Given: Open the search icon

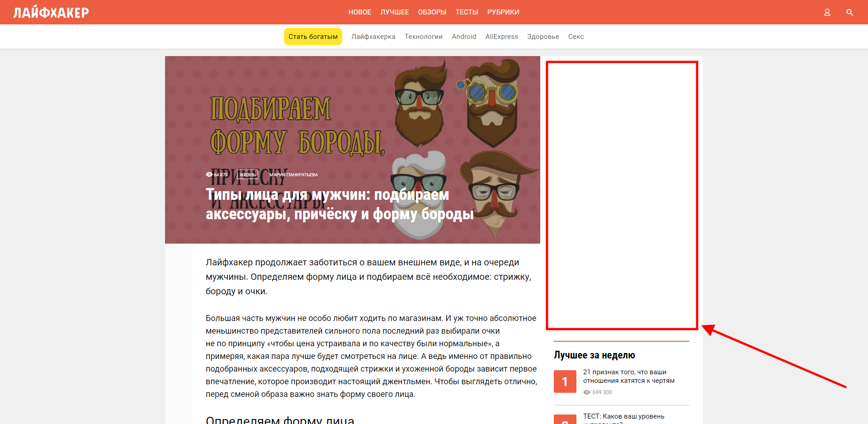Looking at the screenshot, I should (x=850, y=12).
